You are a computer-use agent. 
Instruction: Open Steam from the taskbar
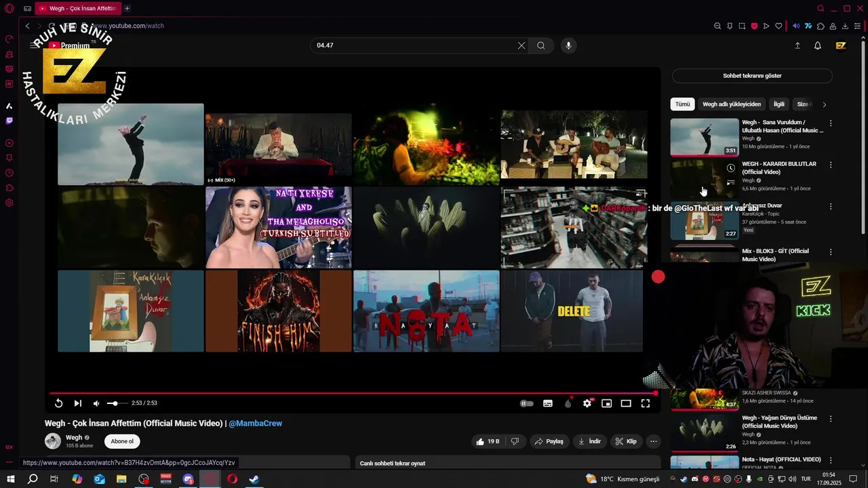tap(254, 479)
